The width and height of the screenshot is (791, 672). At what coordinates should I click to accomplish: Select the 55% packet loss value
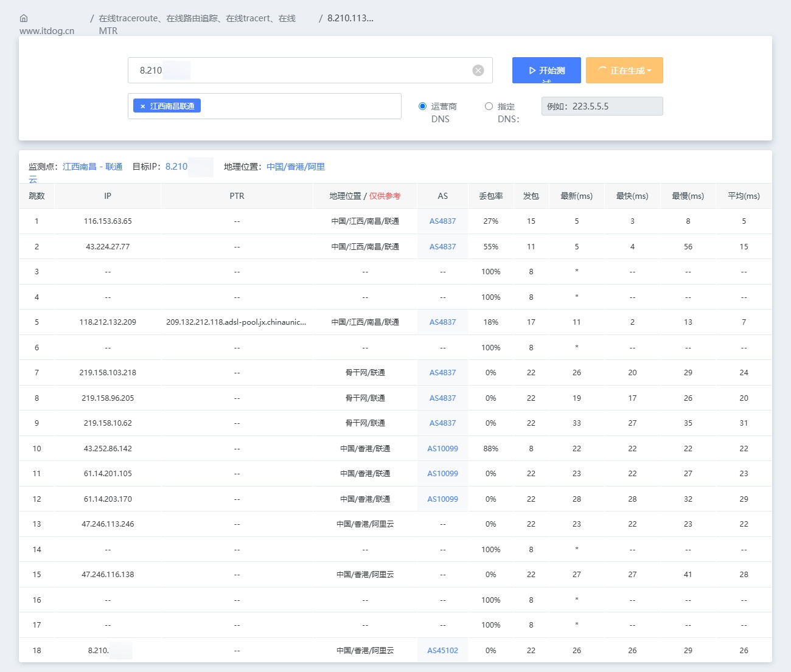[490, 247]
